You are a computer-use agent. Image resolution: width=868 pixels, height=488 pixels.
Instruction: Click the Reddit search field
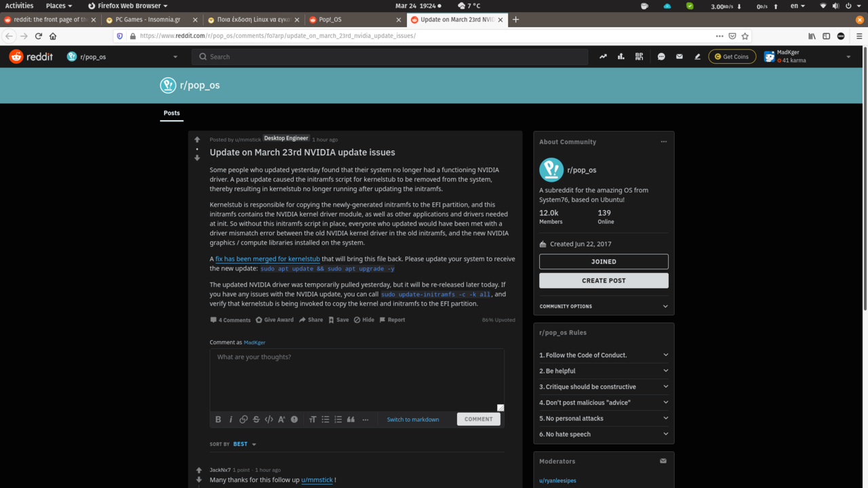tap(390, 57)
